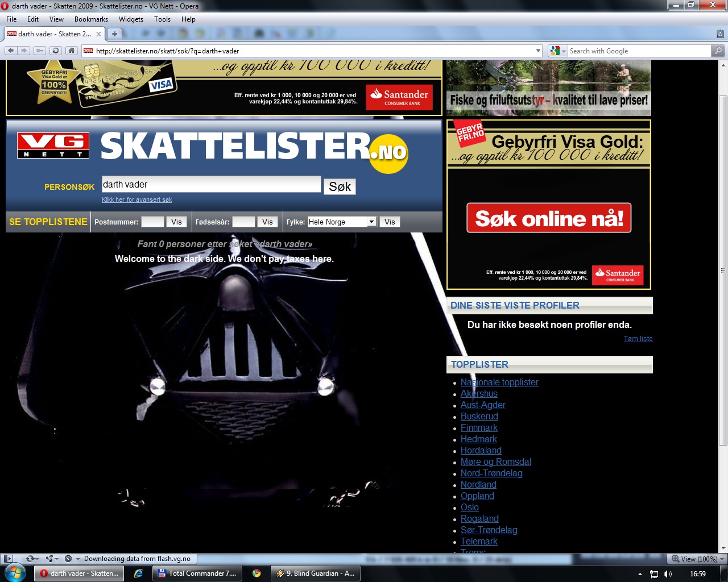Screen dimensions: 728x582
Task: Expand the Opera Turbo dropdown arrow
Action: [x=77, y=559]
